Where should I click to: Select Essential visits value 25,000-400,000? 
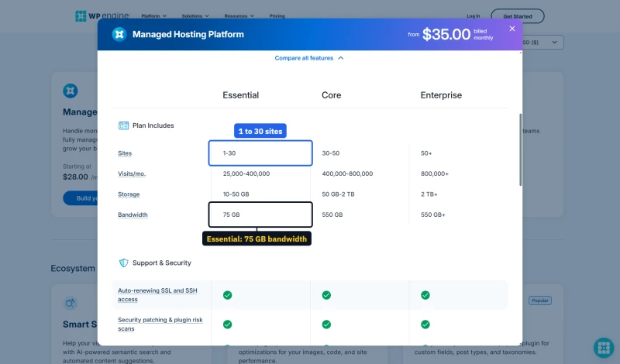pos(246,174)
